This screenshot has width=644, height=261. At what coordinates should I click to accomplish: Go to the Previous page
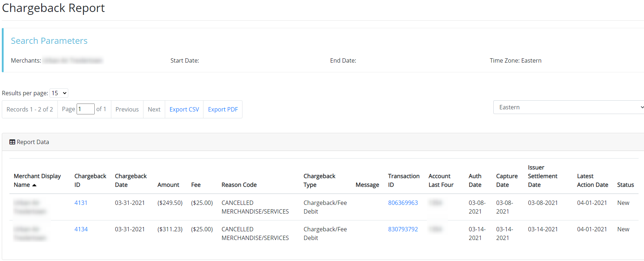127,109
